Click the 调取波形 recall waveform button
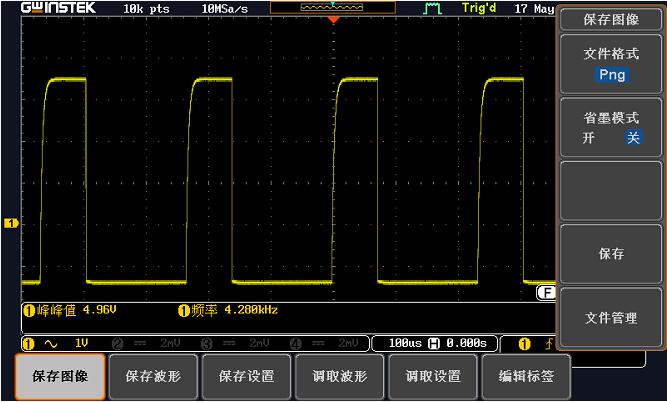The image size is (667, 402). (340, 377)
